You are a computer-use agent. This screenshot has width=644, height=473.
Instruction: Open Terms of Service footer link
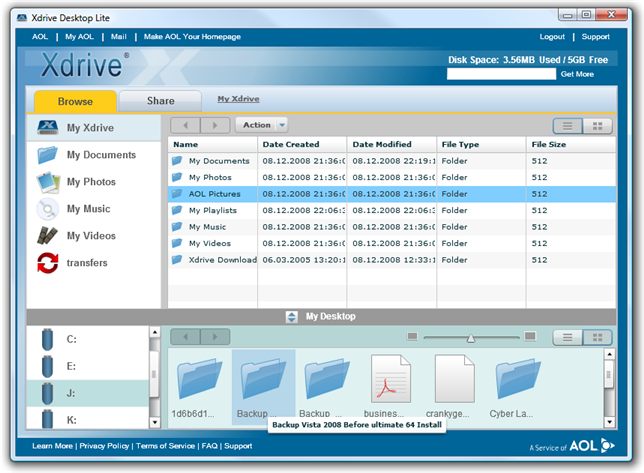166,446
